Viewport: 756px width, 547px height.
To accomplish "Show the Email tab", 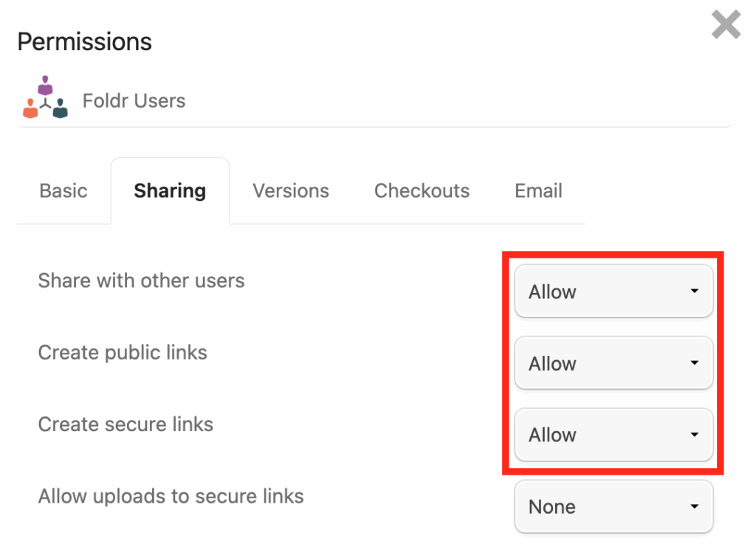I will (538, 191).
